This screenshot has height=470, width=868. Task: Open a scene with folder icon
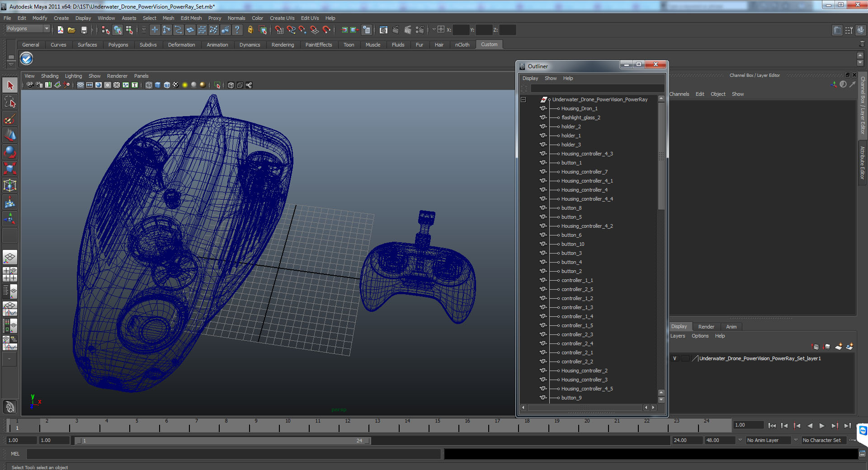[x=71, y=30]
